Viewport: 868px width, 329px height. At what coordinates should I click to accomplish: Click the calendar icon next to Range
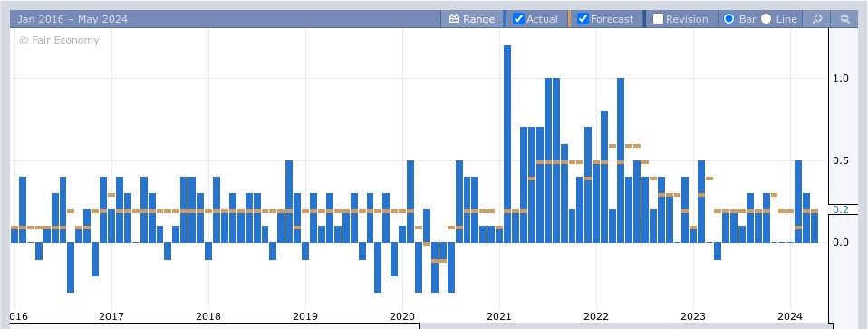(x=455, y=19)
